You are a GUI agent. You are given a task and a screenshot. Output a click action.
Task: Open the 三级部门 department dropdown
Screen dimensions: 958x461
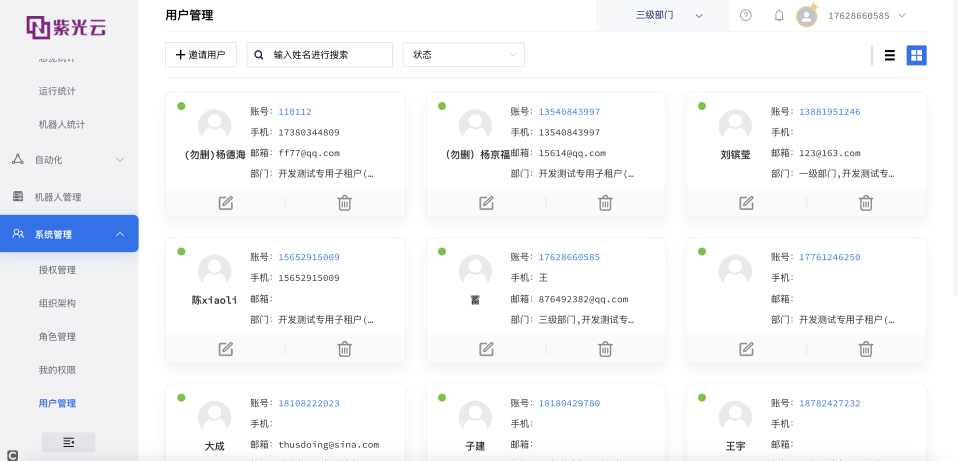coord(669,15)
